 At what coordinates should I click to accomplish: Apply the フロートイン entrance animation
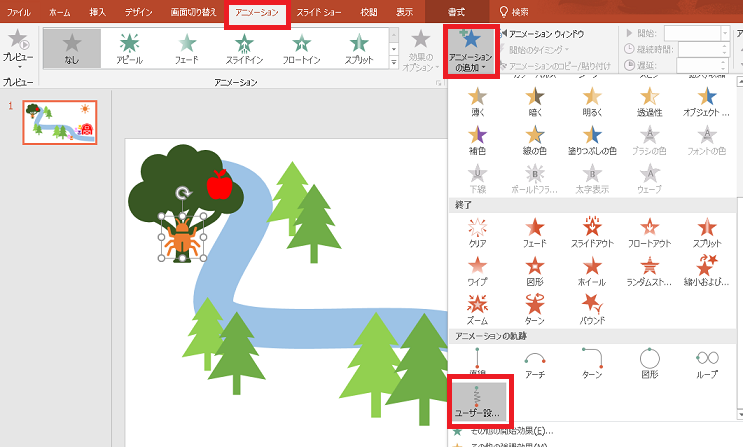pyautogui.click(x=301, y=48)
